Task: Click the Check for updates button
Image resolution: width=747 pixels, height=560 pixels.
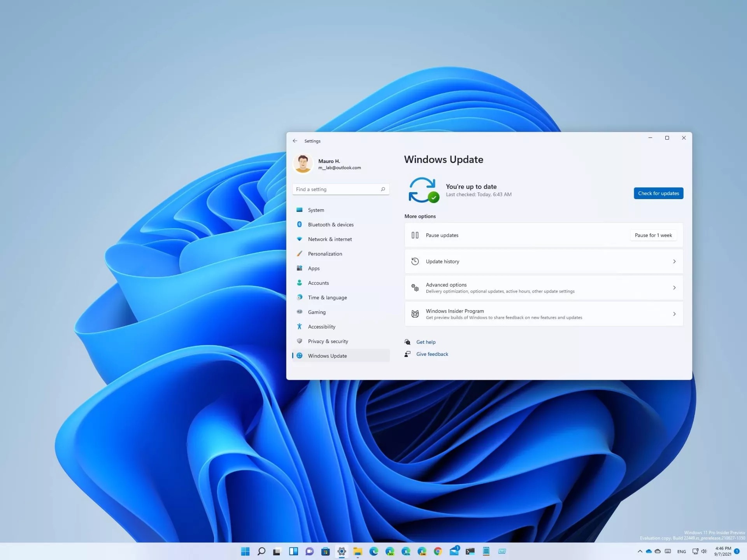Action: (658, 193)
